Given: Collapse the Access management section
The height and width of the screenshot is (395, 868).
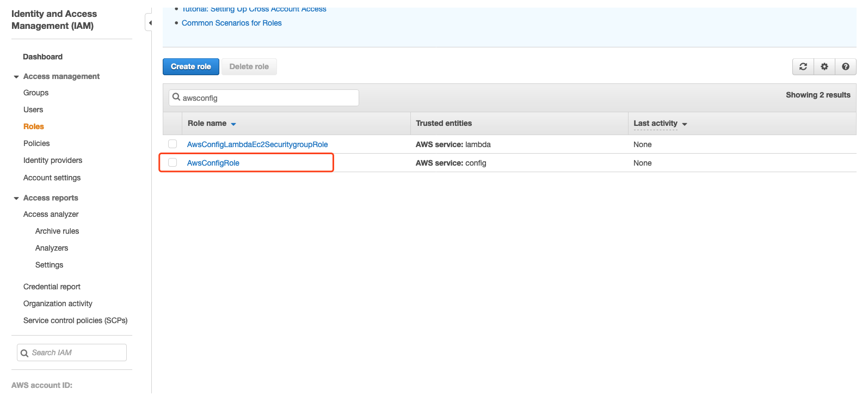Looking at the screenshot, I should pyautogui.click(x=16, y=77).
